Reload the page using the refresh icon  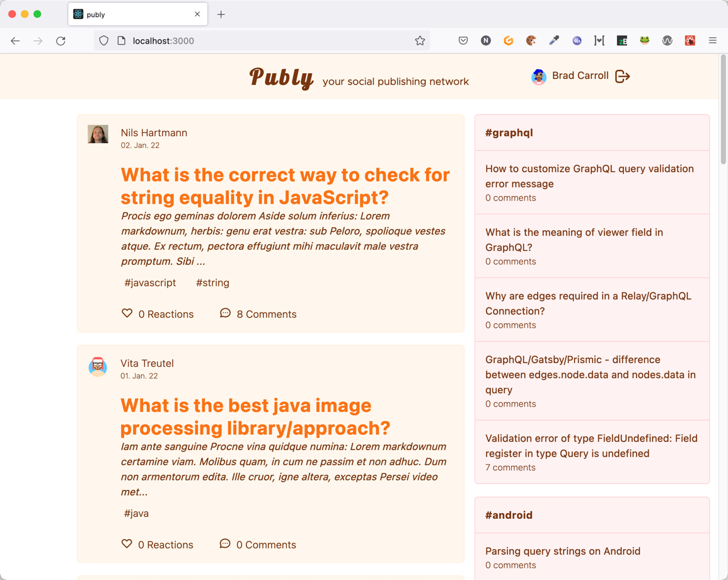pyautogui.click(x=61, y=41)
